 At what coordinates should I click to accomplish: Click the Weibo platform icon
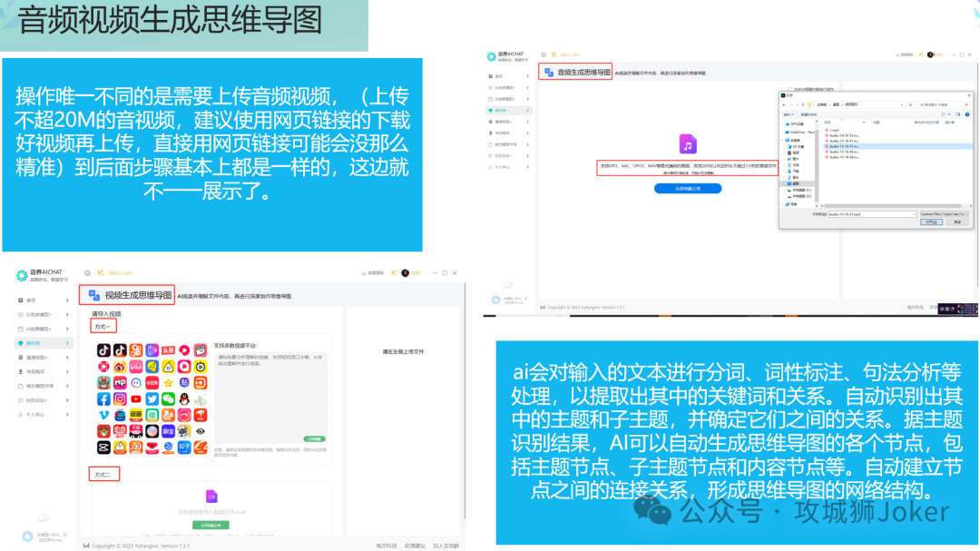point(120,367)
